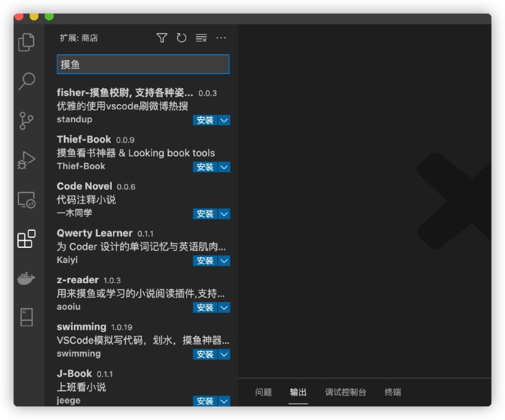
Task: Open the Thief-Book 0.0.9 extension title
Action: [x=84, y=139]
